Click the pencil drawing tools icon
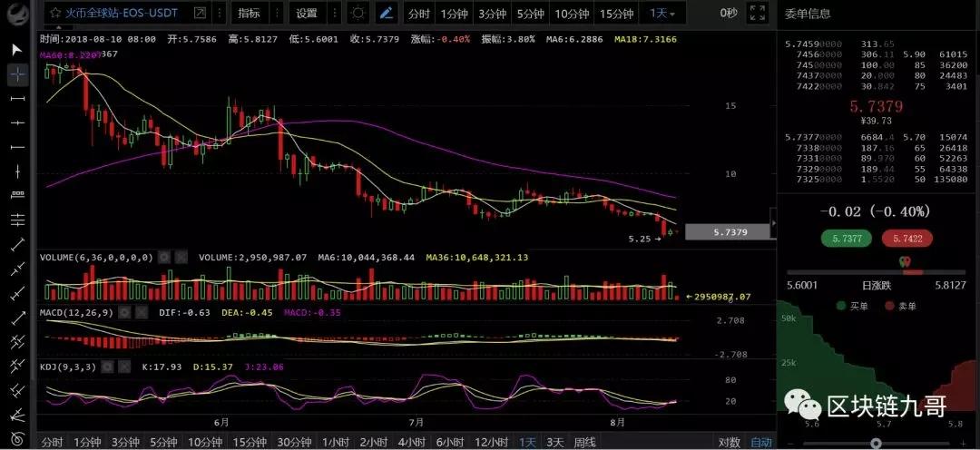980x450 pixels. tap(387, 13)
